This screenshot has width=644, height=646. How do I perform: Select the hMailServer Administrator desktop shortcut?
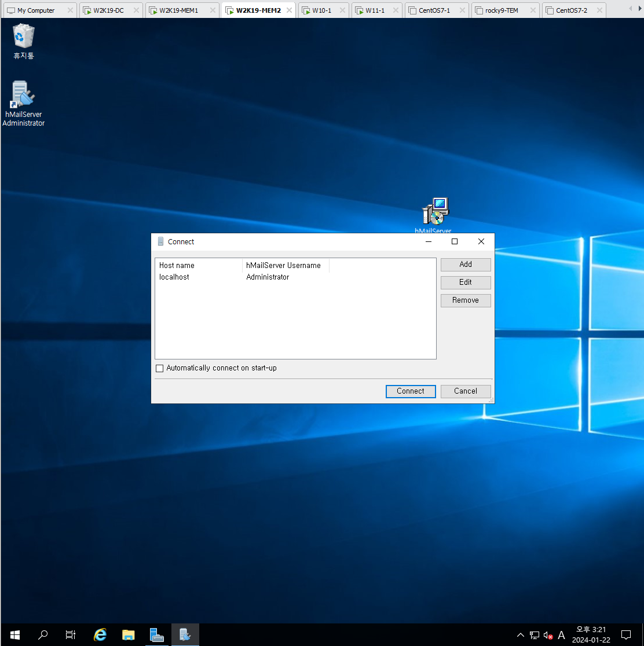coord(24,104)
